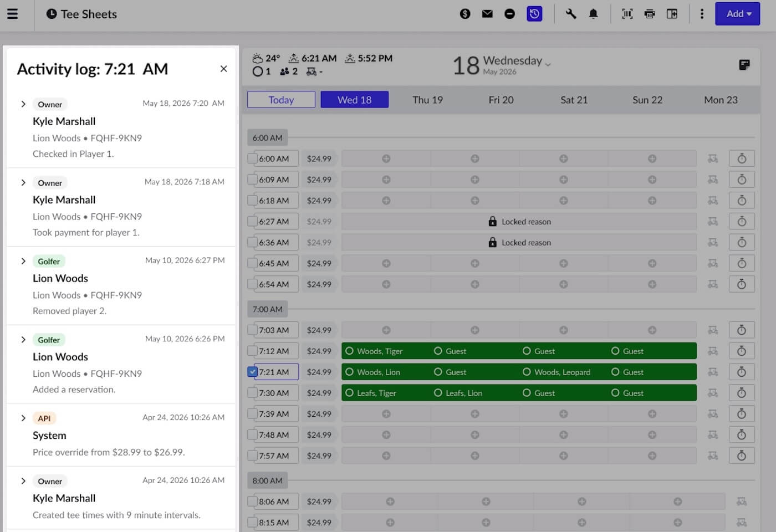
Task: Check the 7:30 AM tee time checkbox
Action: pyautogui.click(x=253, y=393)
